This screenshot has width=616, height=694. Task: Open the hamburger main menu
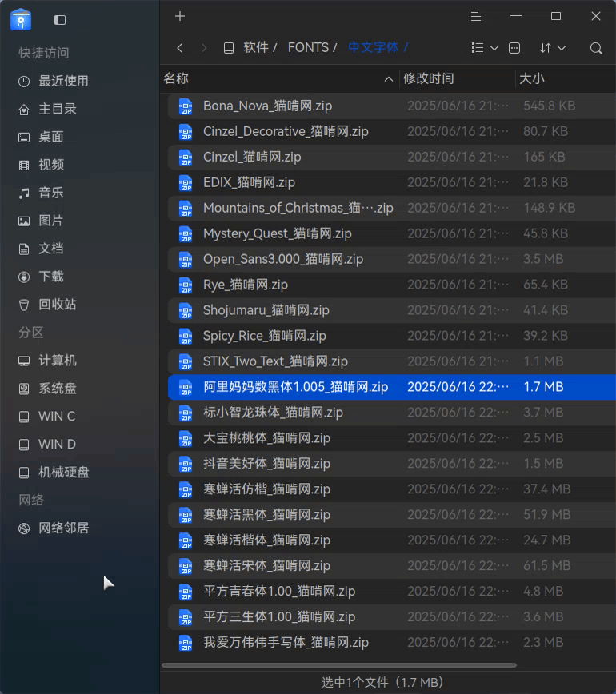click(476, 16)
